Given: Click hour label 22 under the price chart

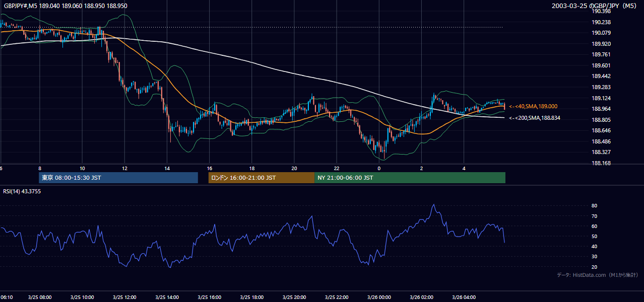Looking at the screenshot, I should [x=337, y=169].
